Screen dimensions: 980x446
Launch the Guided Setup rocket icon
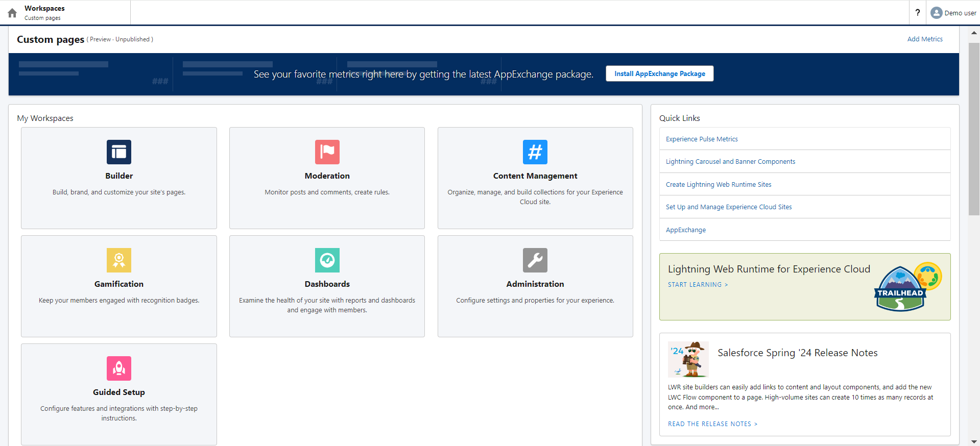[x=118, y=368]
